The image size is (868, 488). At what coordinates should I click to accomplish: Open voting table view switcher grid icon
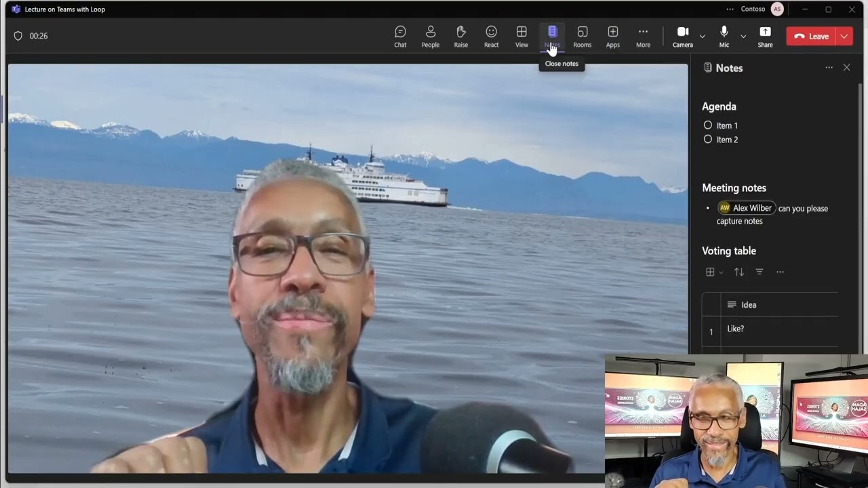point(714,272)
